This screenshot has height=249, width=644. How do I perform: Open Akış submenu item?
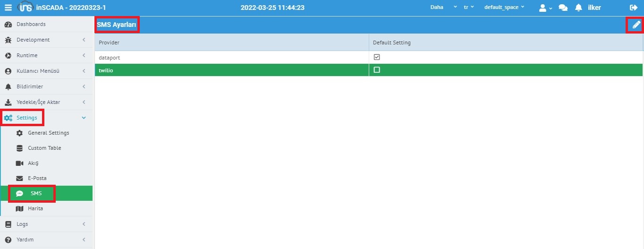[x=46, y=163]
